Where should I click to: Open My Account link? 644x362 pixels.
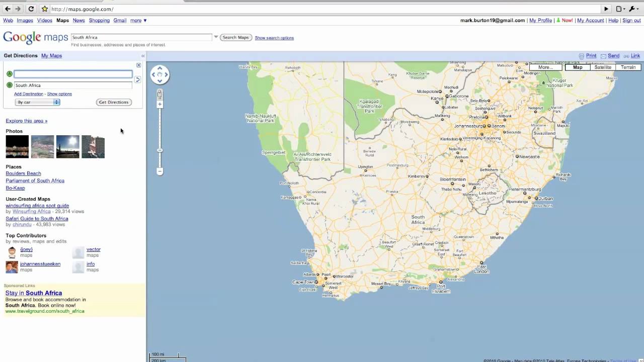pyautogui.click(x=591, y=21)
